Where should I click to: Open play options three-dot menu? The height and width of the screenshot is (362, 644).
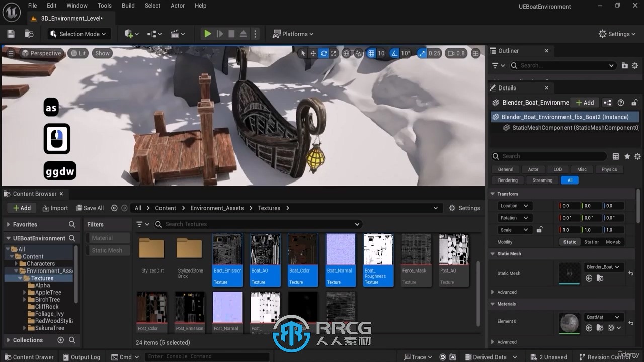pos(255,34)
